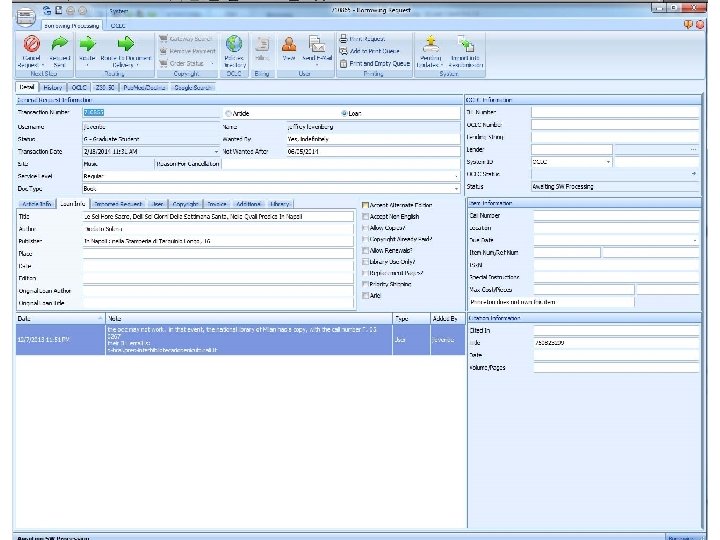This screenshot has width=720, height=540.
Task: Check the Accept Non English checkbox
Action: click(x=366, y=216)
